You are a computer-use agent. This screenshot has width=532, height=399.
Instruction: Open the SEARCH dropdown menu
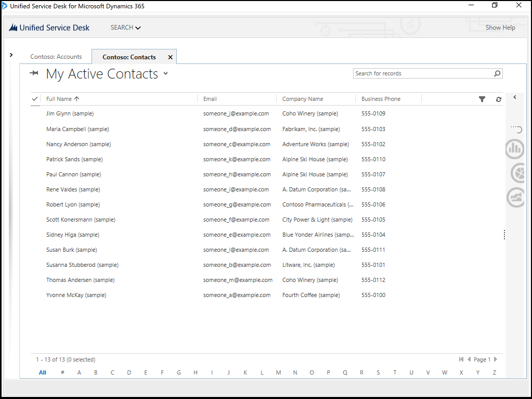(x=125, y=28)
